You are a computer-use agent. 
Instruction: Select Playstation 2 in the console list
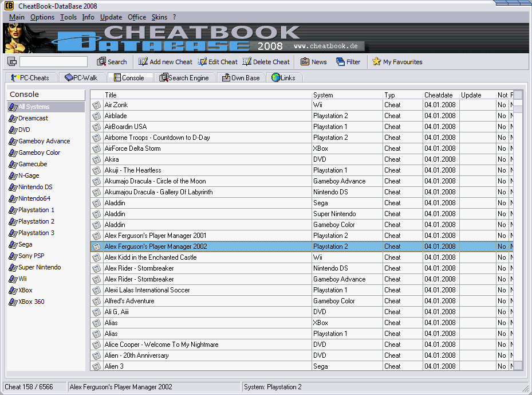tap(36, 221)
